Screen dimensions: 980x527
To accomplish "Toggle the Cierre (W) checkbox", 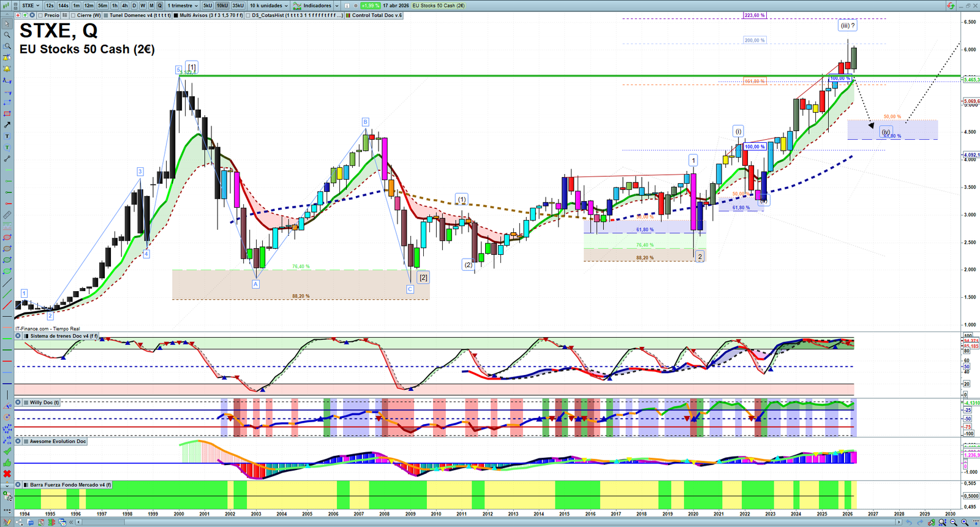I will click(73, 15).
